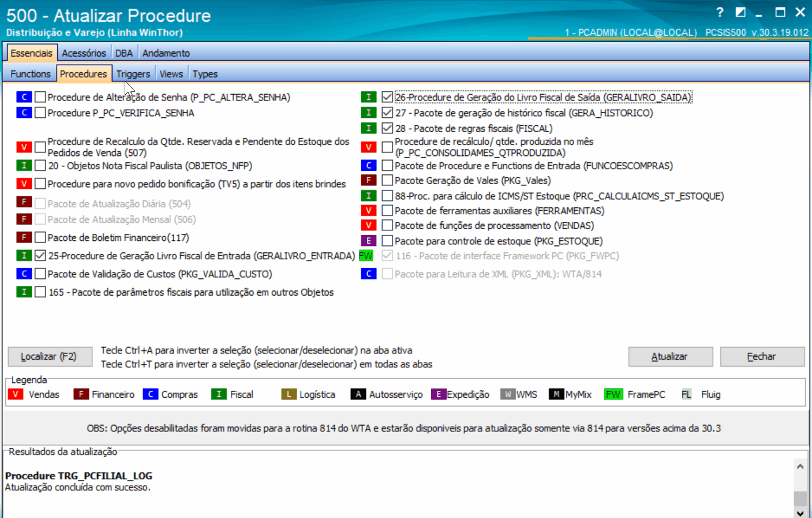Click the F icon beside Pacote de Boletim Financeiro
Viewport: 812px width, 518px height.
click(24, 237)
